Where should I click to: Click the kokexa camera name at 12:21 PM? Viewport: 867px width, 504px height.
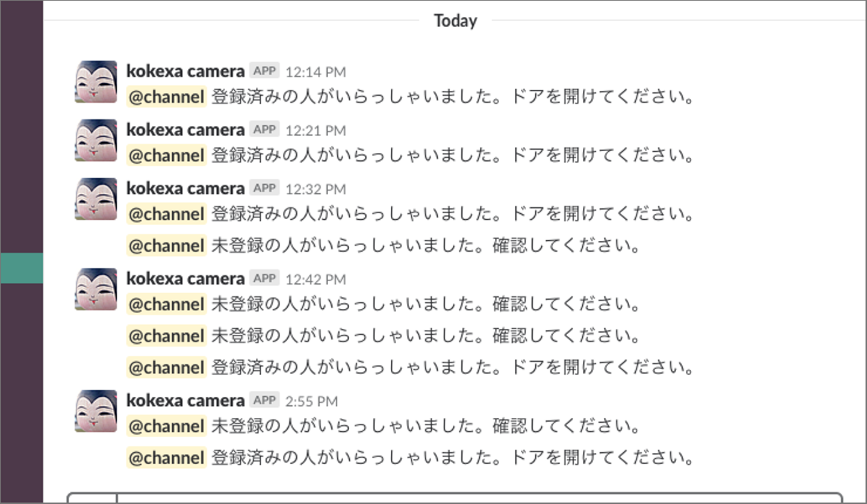point(185,130)
